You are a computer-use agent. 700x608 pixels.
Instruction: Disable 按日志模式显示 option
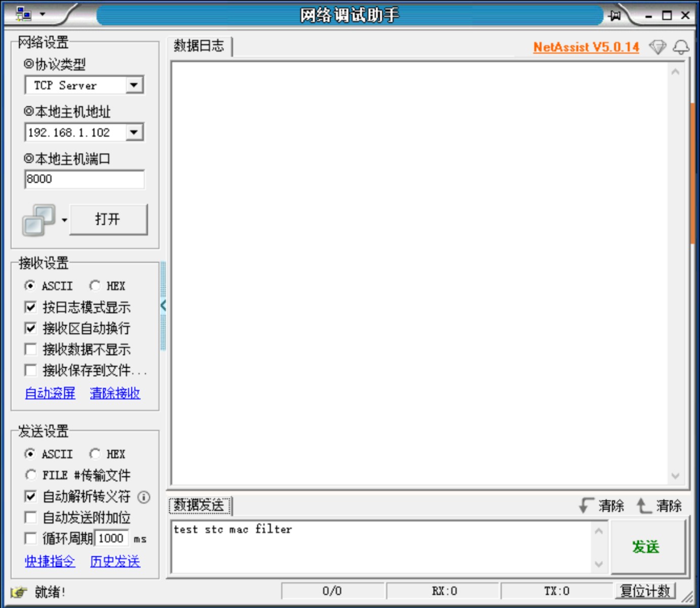[30, 307]
